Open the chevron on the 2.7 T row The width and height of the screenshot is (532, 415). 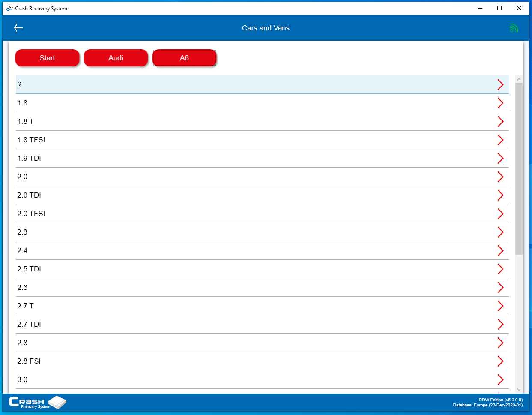click(x=500, y=306)
